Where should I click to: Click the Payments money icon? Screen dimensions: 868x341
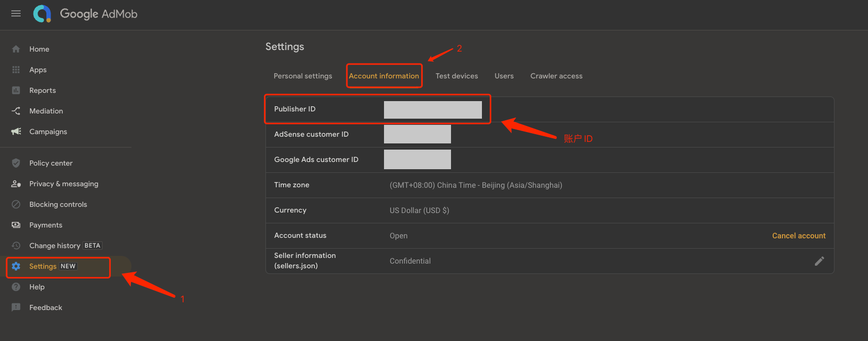coord(16,225)
